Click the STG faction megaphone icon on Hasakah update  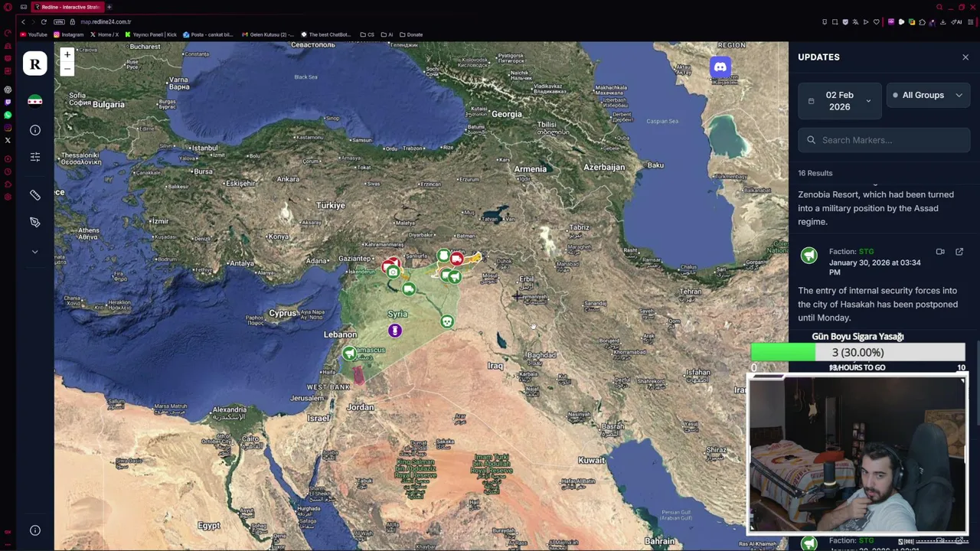pos(809,256)
